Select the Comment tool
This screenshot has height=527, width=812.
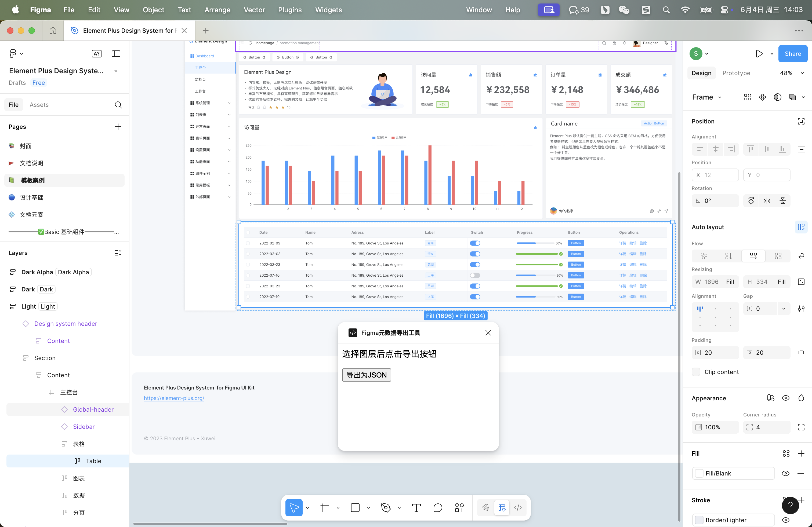click(x=438, y=508)
